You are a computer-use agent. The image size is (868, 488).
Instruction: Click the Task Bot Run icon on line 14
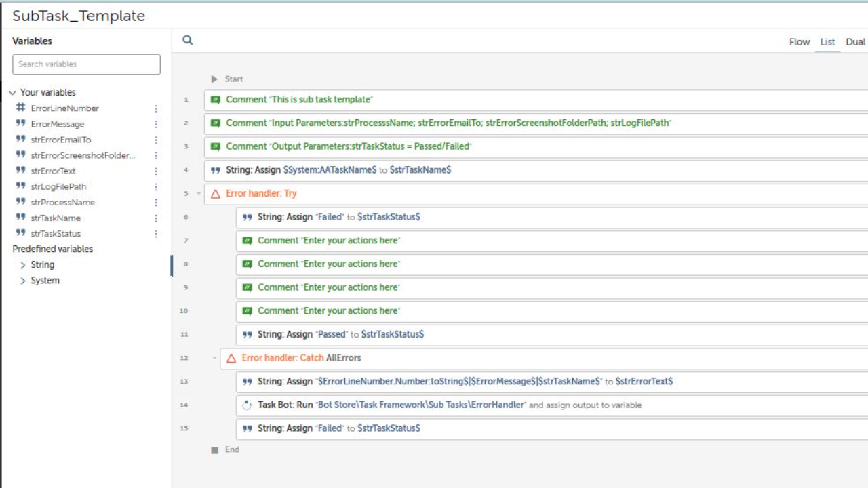pos(248,405)
